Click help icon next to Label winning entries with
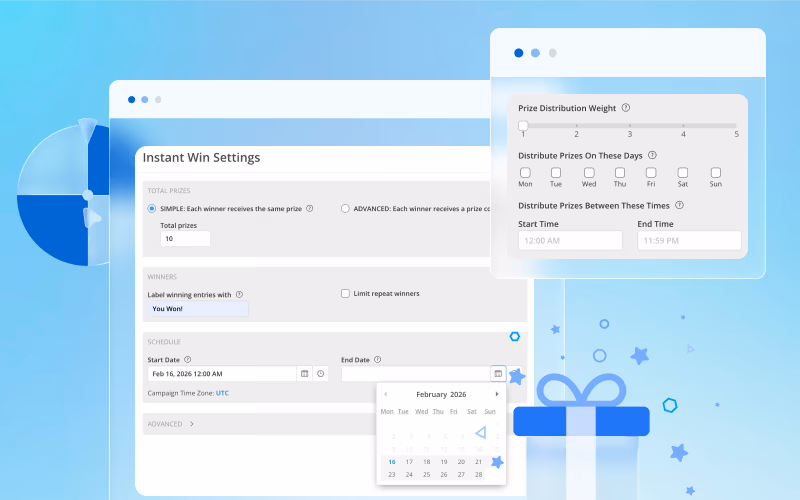The height and width of the screenshot is (500, 800). 239,294
